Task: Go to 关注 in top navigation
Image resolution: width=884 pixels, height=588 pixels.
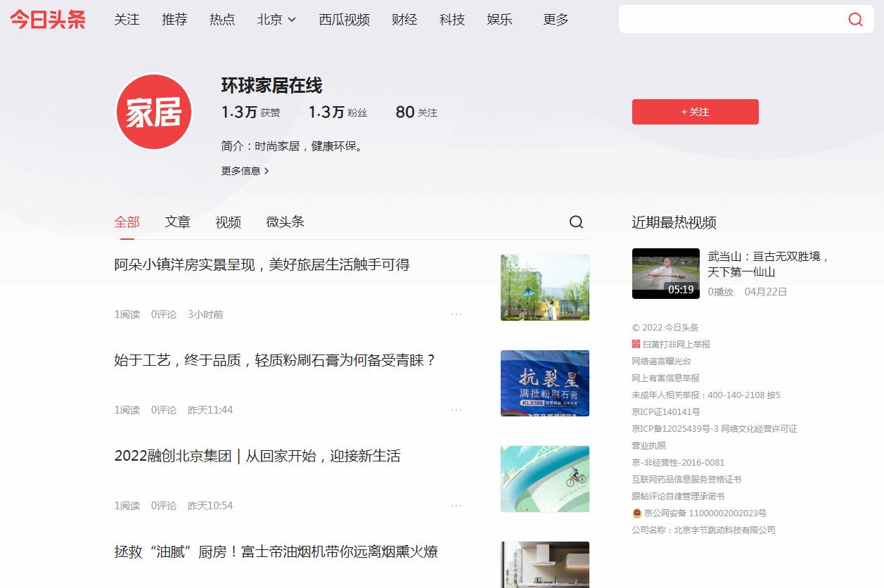Action: coord(127,20)
